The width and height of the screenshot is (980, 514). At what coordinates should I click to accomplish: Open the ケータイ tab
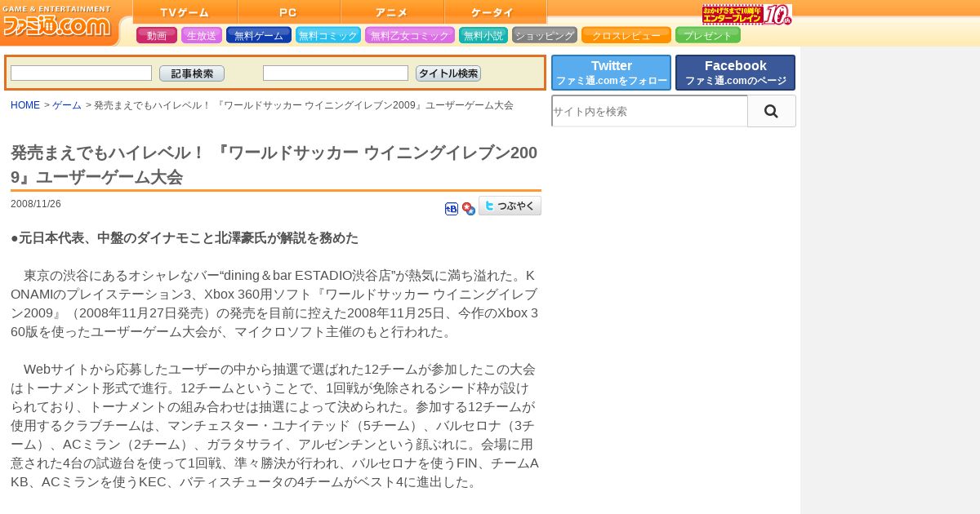[496, 12]
